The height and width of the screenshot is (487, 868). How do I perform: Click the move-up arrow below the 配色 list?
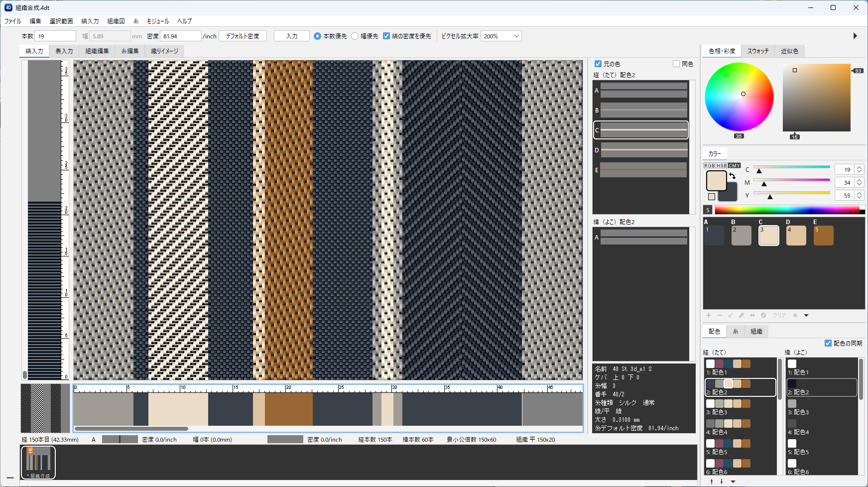coord(712,481)
